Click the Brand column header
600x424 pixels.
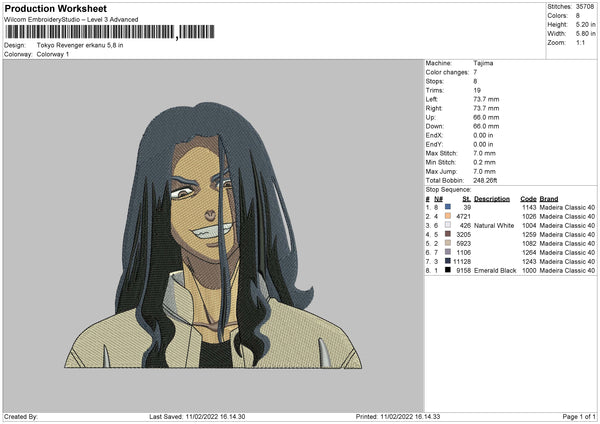pos(549,199)
